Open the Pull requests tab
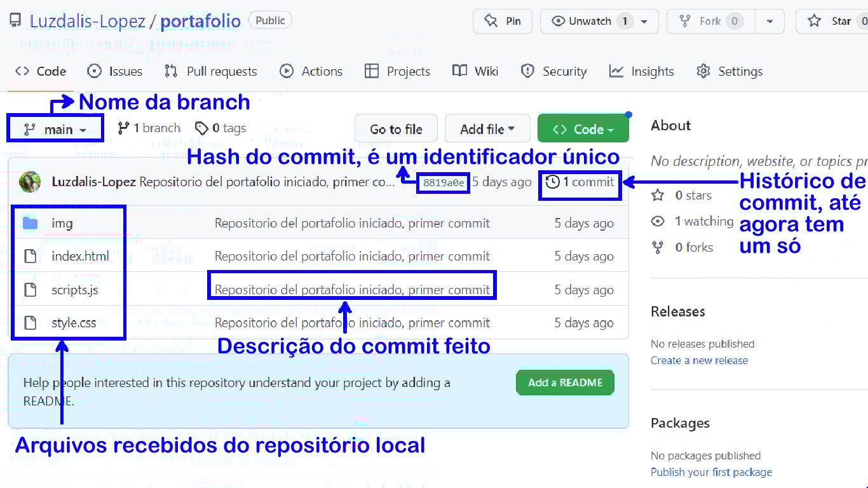868x488 pixels. point(210,71)
